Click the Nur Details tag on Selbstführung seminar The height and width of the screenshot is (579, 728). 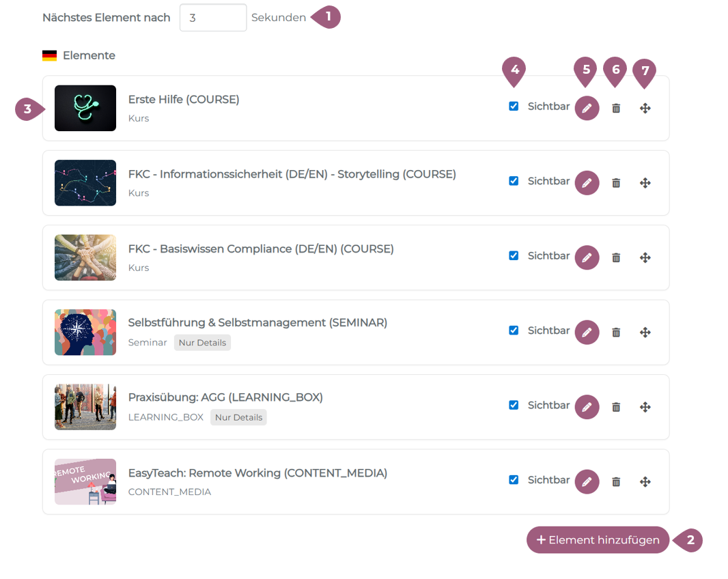pos(202,343)
